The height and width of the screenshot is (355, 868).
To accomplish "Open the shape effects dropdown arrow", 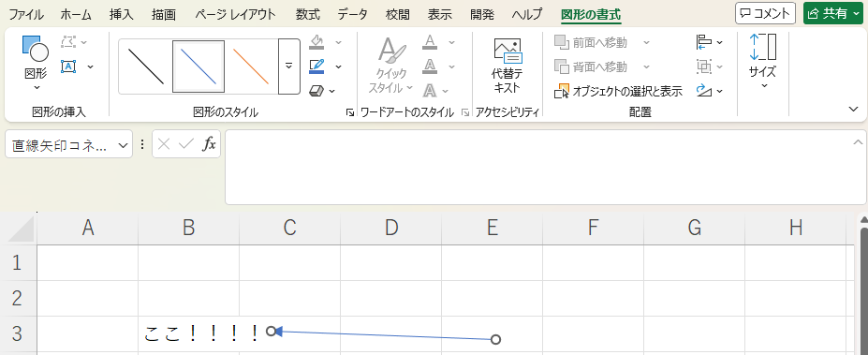I will coord(332,91).
